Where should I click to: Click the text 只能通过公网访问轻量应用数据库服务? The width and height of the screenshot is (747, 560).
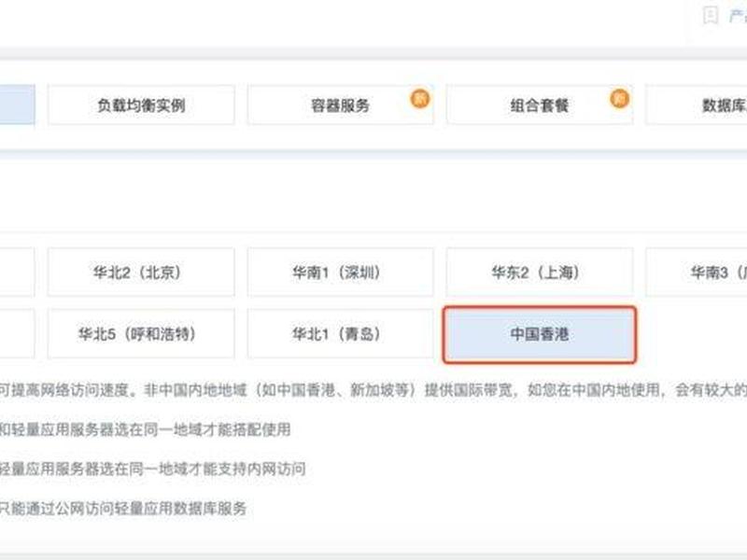coord(123,509)
